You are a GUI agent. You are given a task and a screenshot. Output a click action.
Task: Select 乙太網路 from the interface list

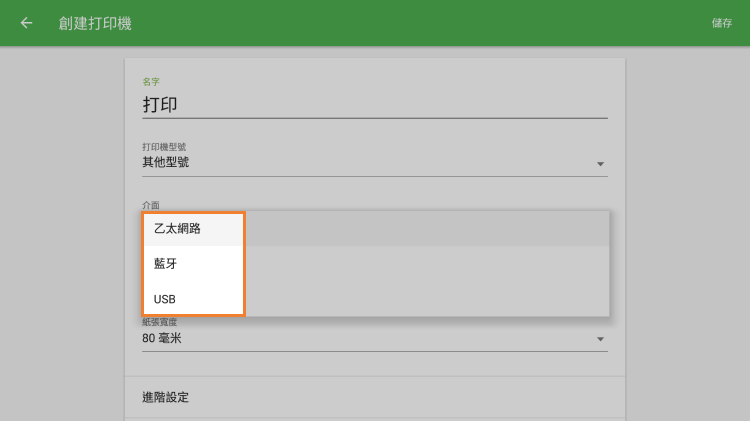point(177,229)
